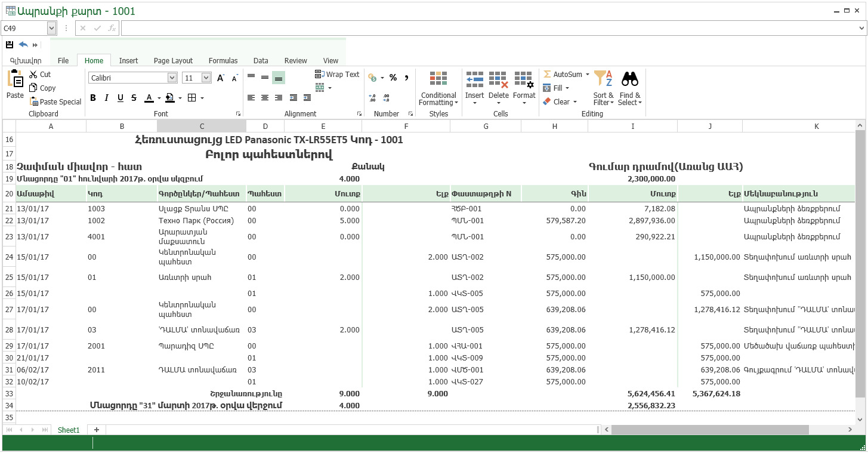Click the blue Undo arrow icon
The height and width of the screenshot is (453, 868).
click(23, 45)
